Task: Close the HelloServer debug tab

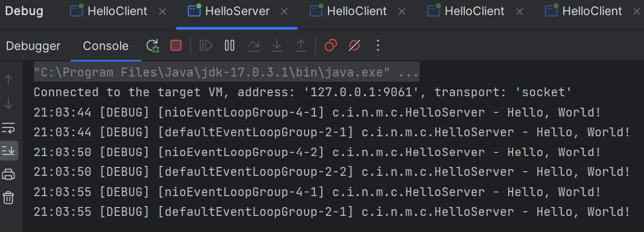Action: tap(285, 11)
